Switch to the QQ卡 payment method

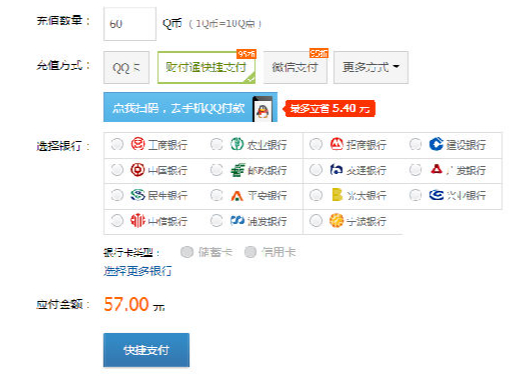126,67
